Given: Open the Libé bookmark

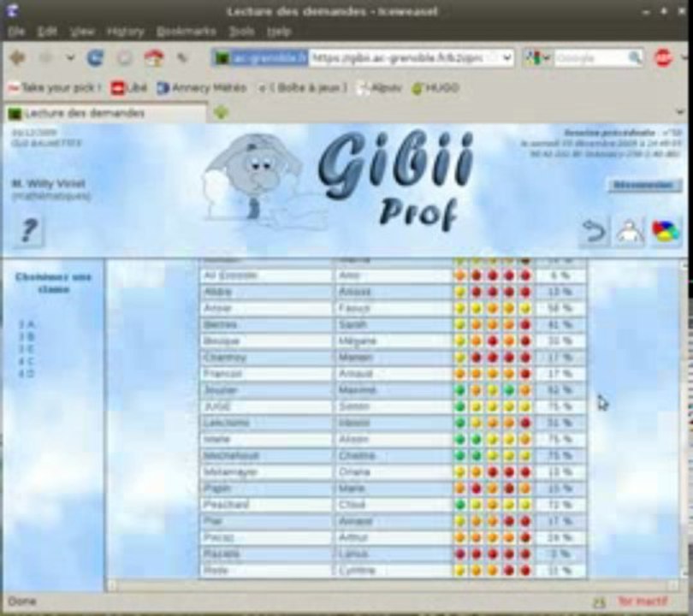Looking at the screenshot, I should click(129, 88).
